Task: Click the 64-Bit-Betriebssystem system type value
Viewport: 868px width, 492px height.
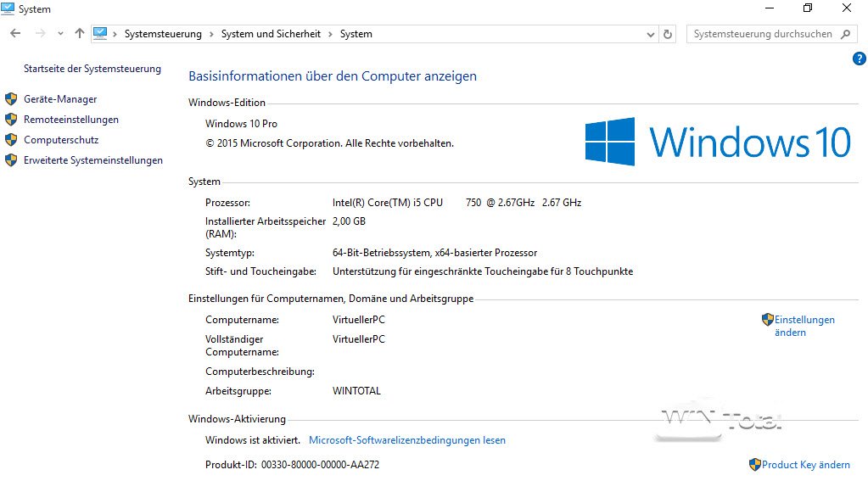Action: [434, 253]
